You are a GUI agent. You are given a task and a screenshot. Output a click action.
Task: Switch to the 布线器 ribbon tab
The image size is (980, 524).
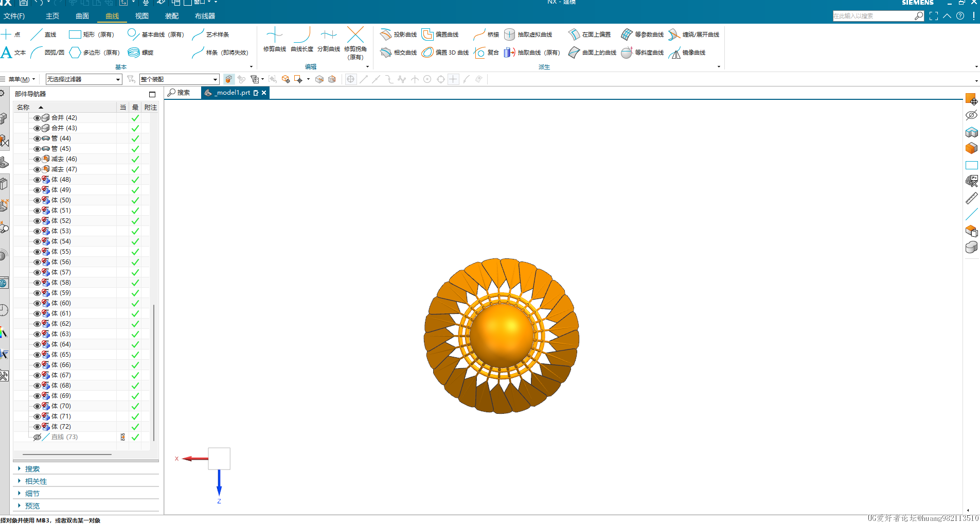coord(205,16)
